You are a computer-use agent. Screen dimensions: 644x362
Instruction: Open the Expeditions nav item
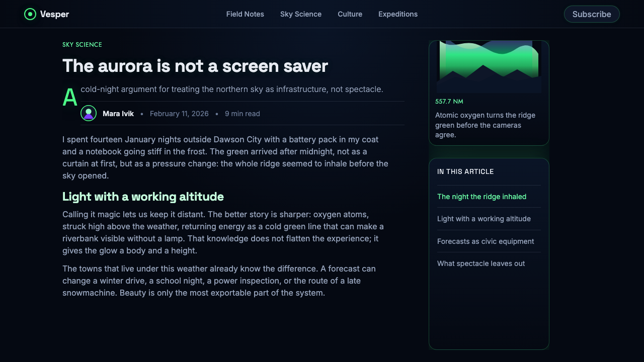[398, 14]
